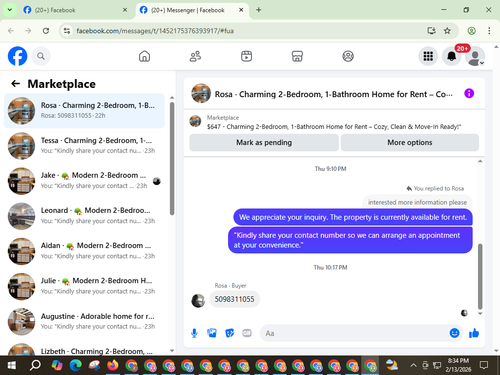Click Rosa's avatar next to her message
The height and width of the screenshot is (375, 500).
click(x=198, y=301)
